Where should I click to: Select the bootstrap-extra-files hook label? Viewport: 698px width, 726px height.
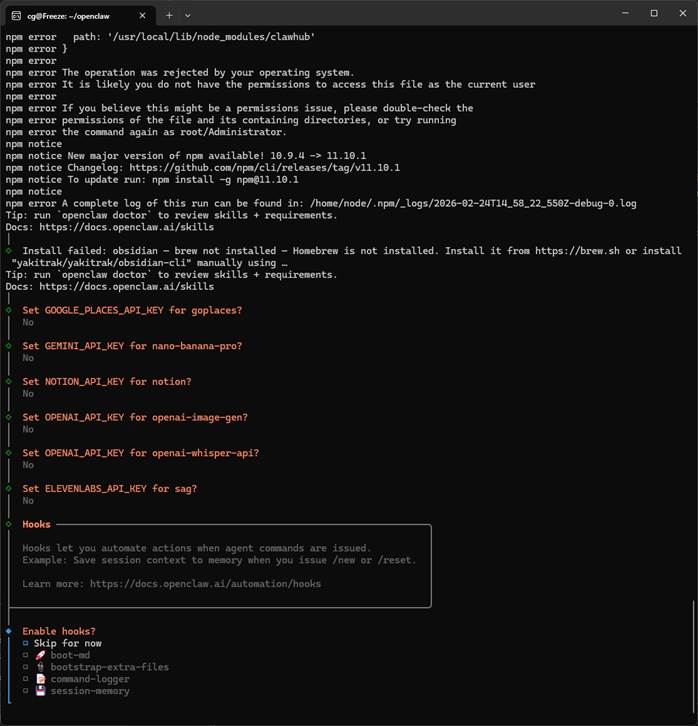[x=109, y=667]
